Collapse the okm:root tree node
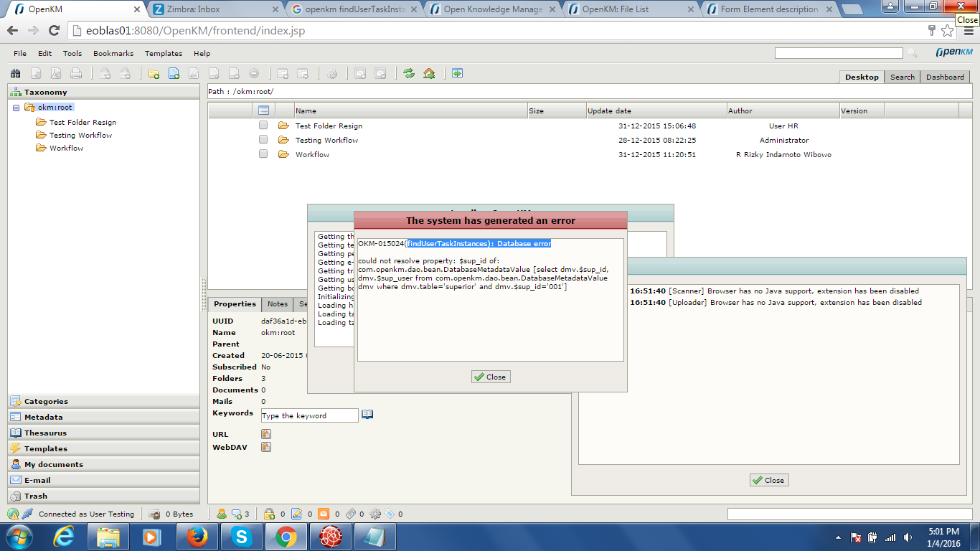 click(16, 108)
